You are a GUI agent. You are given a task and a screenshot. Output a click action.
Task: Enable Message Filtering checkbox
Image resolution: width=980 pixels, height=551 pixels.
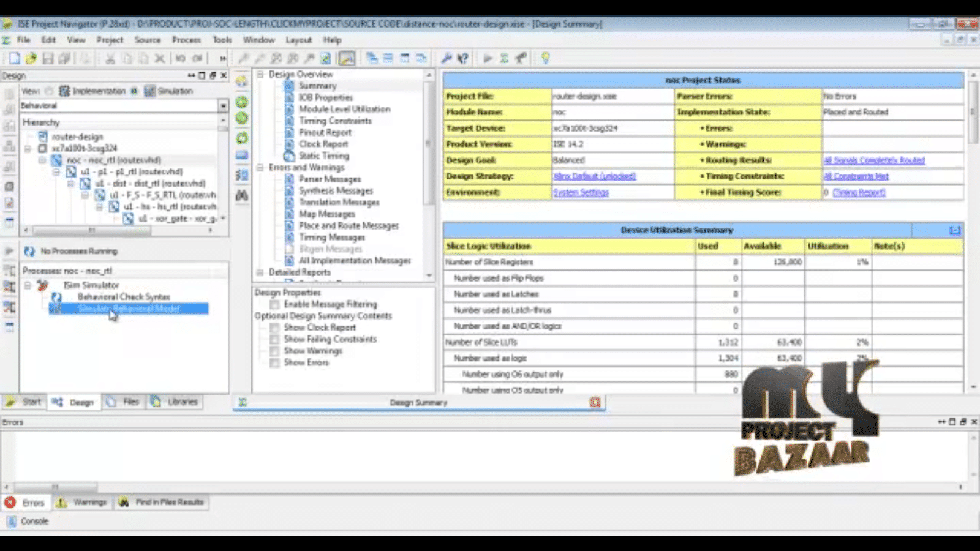[x=274, y=304]
